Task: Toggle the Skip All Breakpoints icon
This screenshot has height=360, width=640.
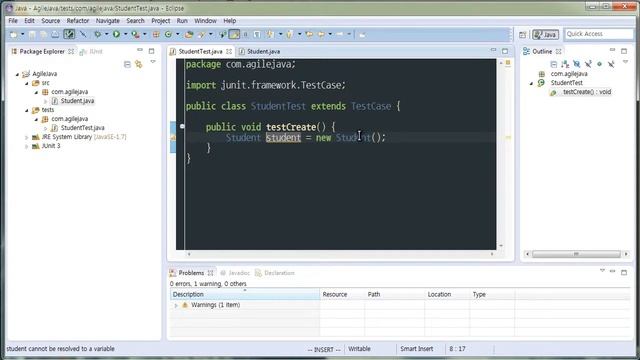Action: (83, 34)
